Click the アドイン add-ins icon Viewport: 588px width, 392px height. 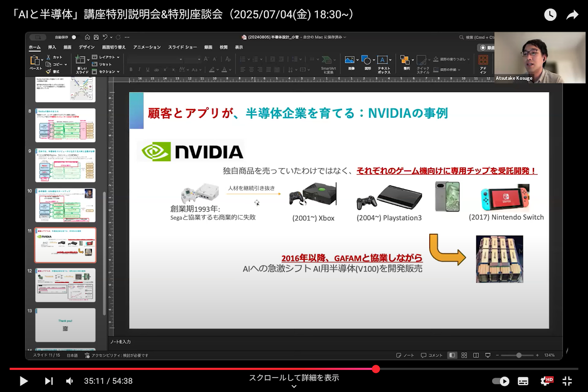483,60
